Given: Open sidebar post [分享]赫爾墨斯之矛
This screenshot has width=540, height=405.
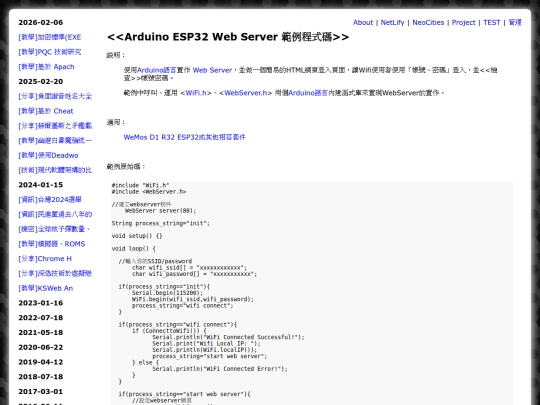Looking at the screenshot, I should point(55,126).
